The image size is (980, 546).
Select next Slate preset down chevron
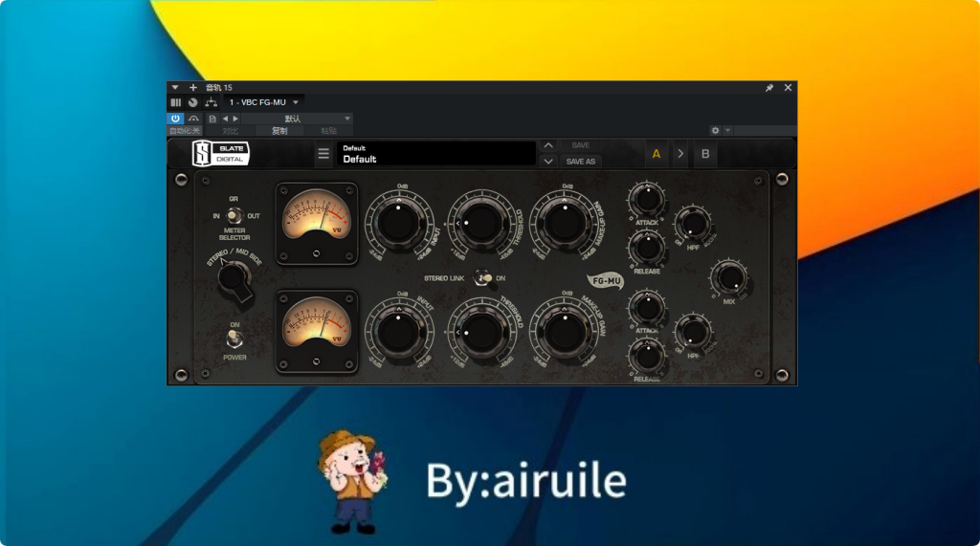[x=548, y=162]
